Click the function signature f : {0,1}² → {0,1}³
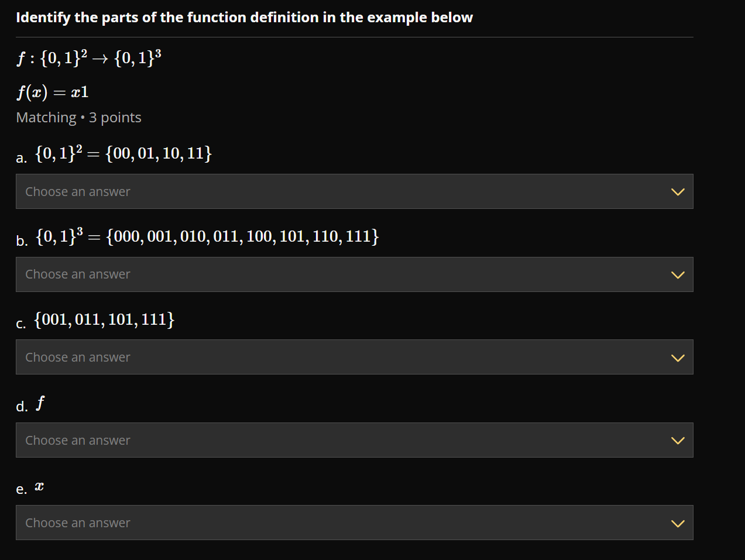The height and width of the screenshot is (560, 745). pyautogui.click(x=88, y=58)
